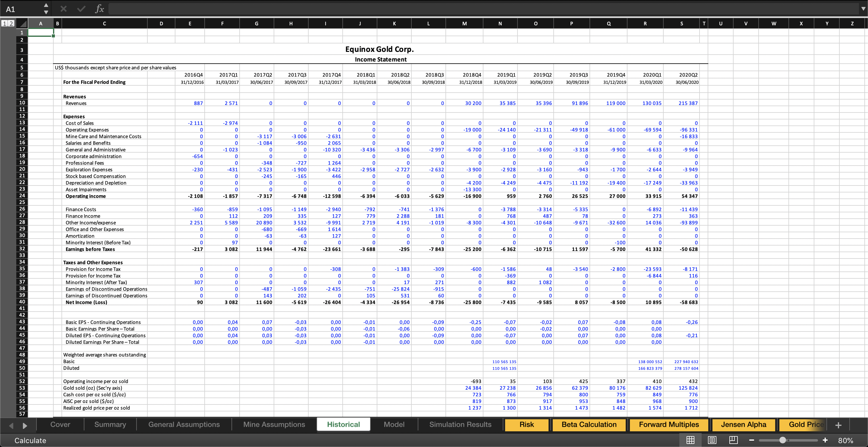Click the confirm entry checkmark icon
This screenshot has width=868, height=447.
(81, 9)
